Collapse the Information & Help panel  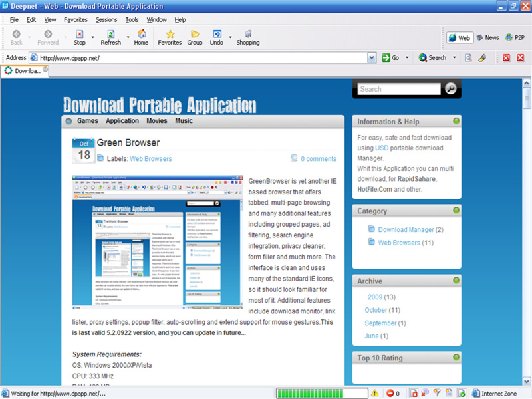coord(456,121)
